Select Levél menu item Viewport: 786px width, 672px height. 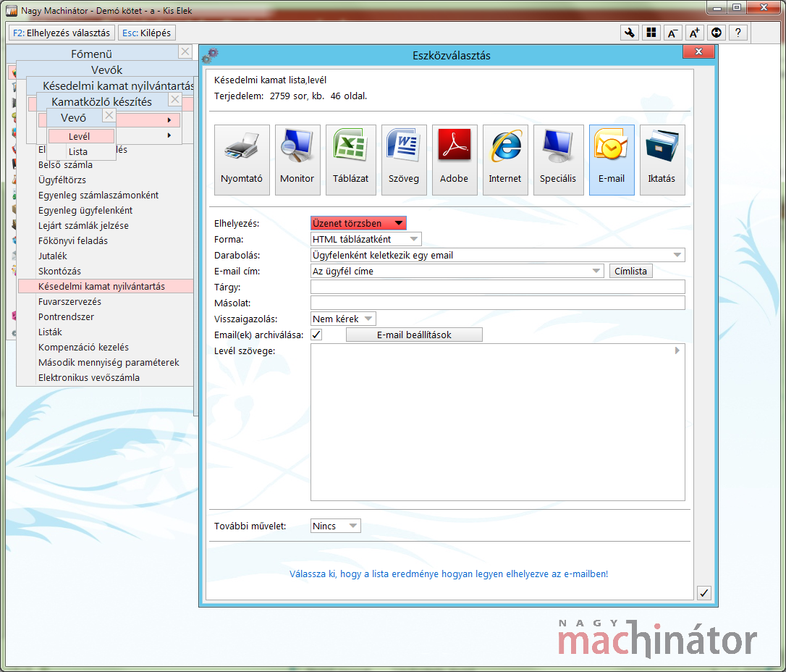tap(81, 136)
